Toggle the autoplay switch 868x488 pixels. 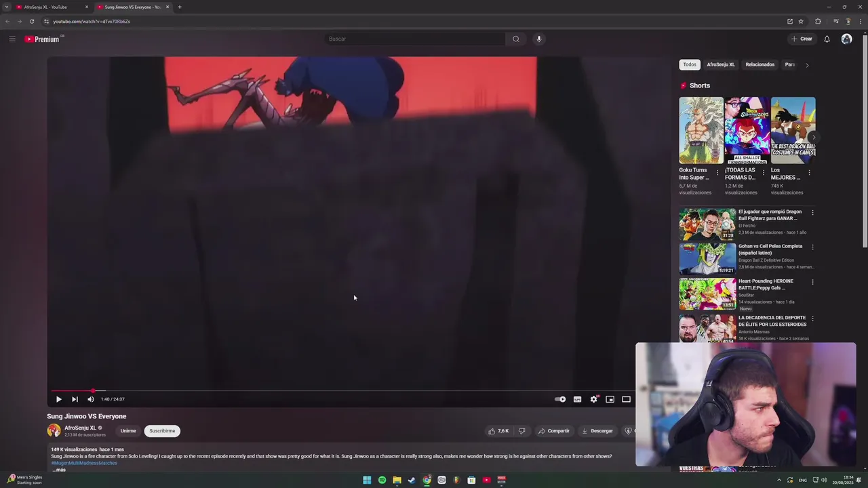click(560, 399)
